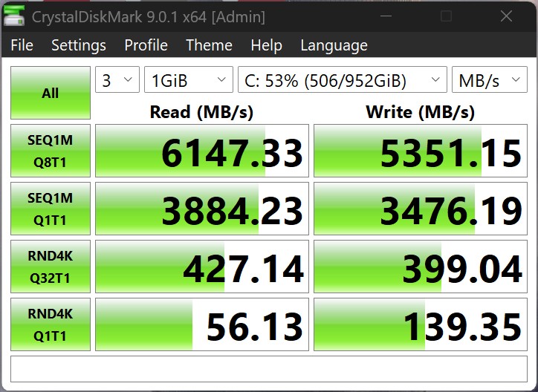Expand the 1GiB test size dropdown
This screenshot has height=392, width=538.
(x=189, y=79)
